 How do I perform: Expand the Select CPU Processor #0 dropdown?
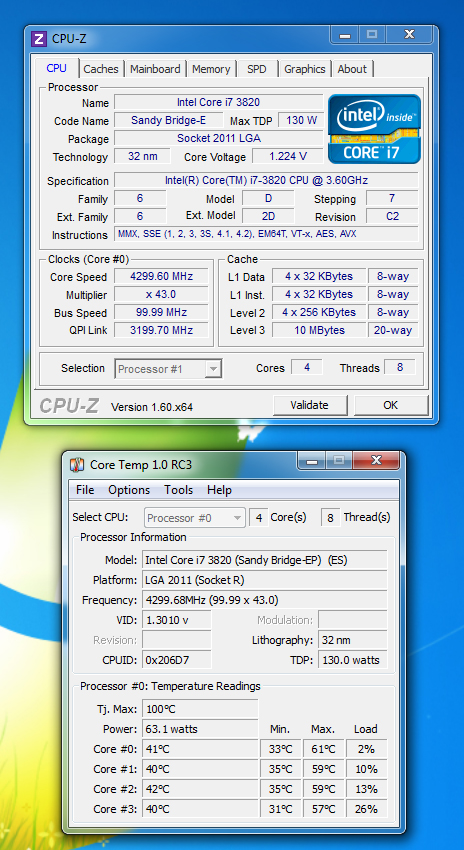click(195, 518)
